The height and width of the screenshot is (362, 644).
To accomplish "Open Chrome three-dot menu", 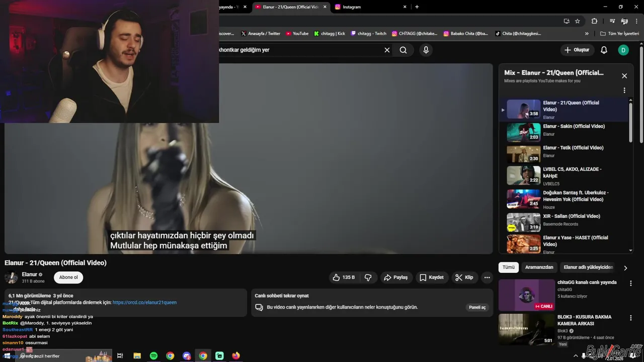I will point(637,21).
